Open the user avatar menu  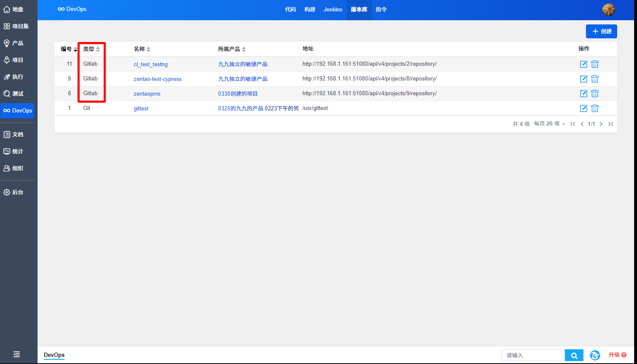(x=608, y=10)
